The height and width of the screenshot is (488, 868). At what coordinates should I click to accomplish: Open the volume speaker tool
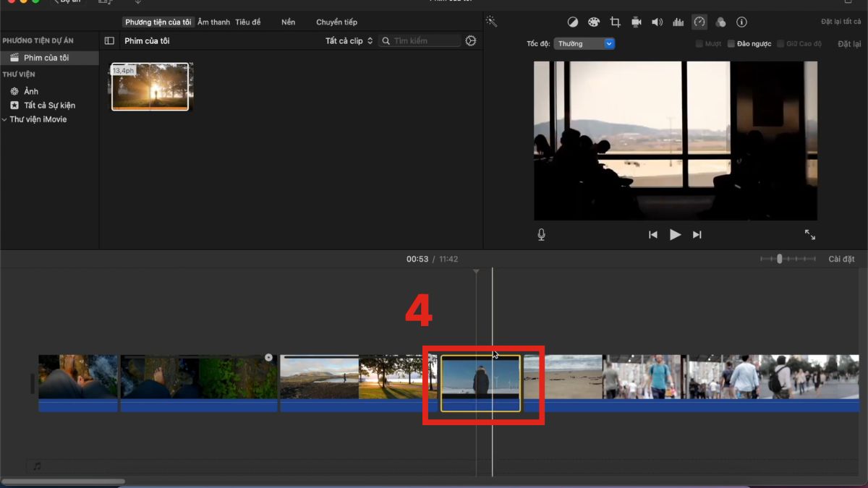pos(657,22)
